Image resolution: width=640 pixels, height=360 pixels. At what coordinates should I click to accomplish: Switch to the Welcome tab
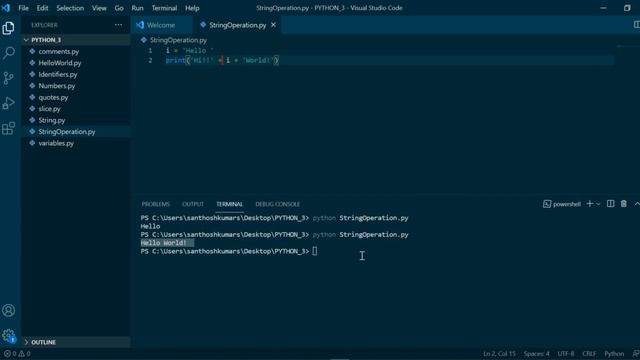(x=162, y=25)
